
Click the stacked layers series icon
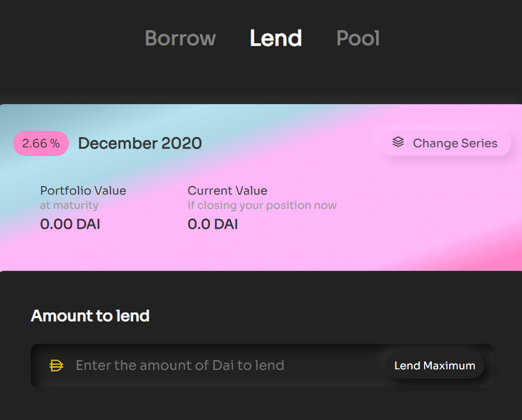click(398, 142)
